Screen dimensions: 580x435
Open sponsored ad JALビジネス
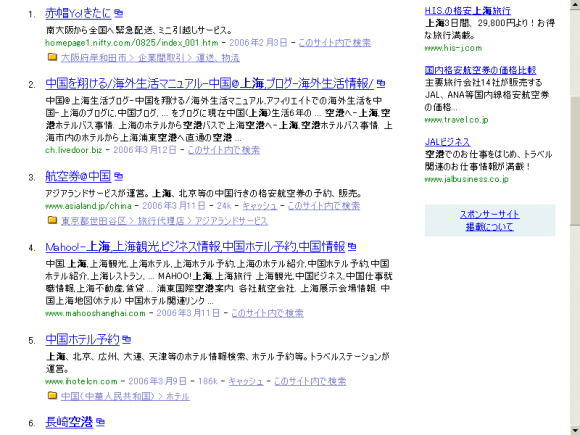coord(447,142)
